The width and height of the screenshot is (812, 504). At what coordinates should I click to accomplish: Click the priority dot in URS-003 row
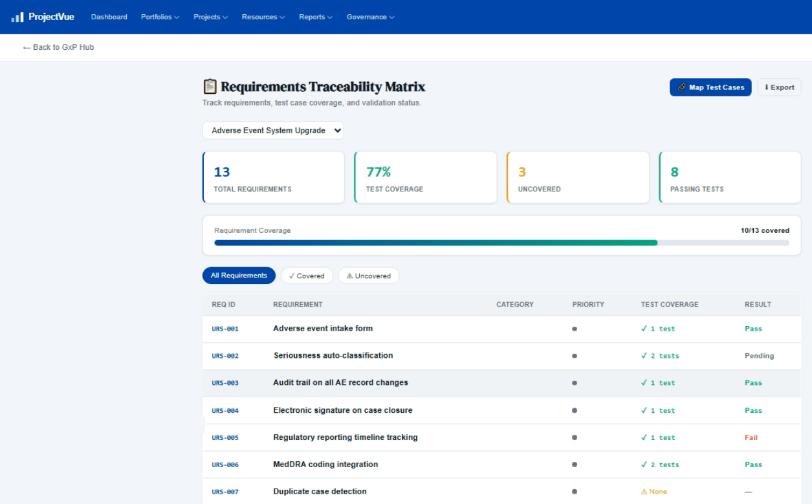(x=575, y=383)
